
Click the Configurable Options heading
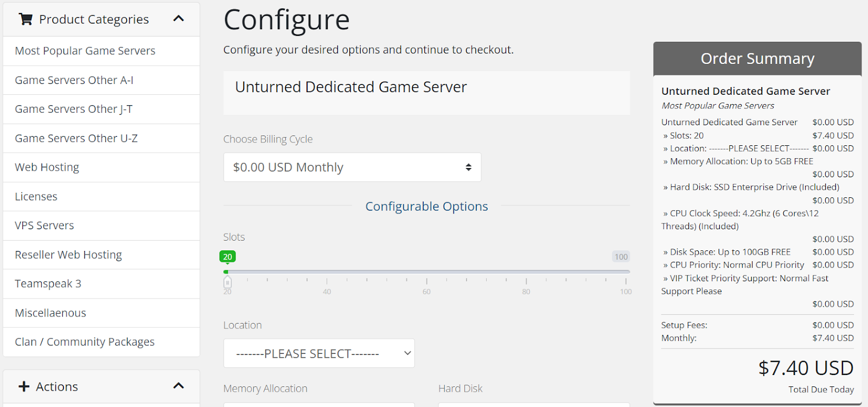(426, 206)
